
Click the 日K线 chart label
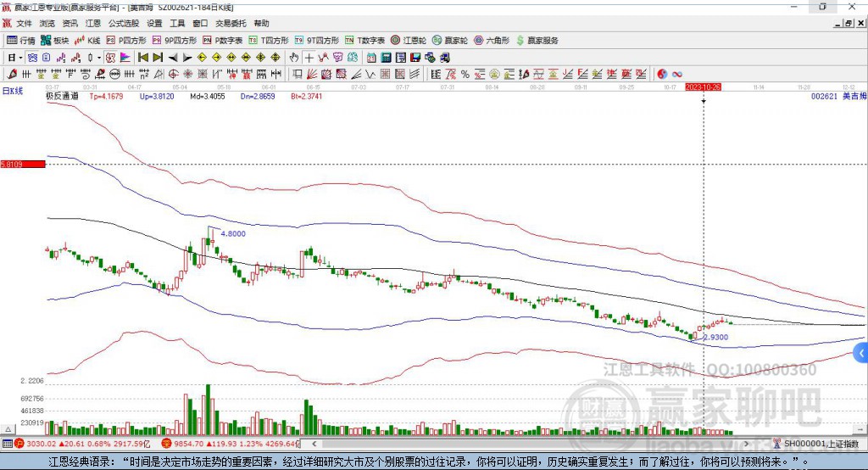(x=13, y=91)
